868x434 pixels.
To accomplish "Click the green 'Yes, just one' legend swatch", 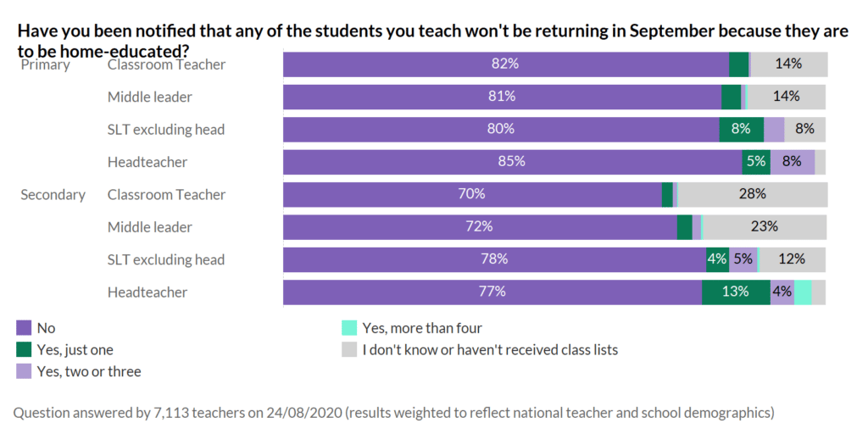I will coord(24,349).
